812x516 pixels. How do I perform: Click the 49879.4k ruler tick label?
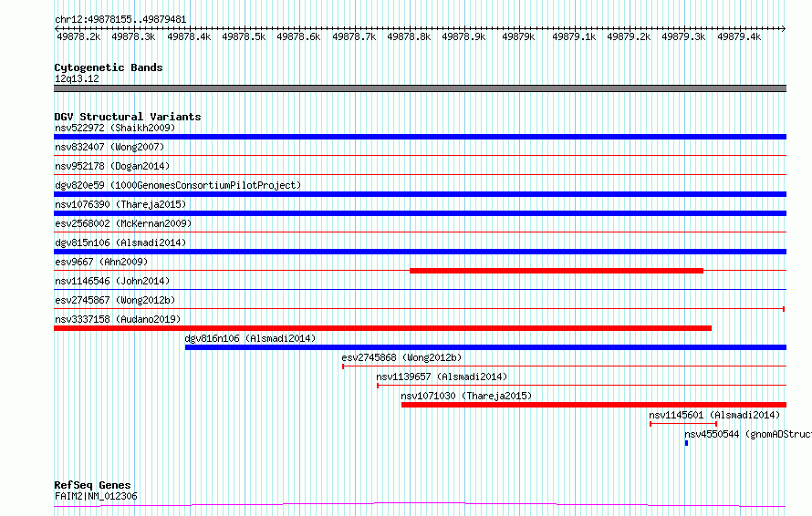739,36
